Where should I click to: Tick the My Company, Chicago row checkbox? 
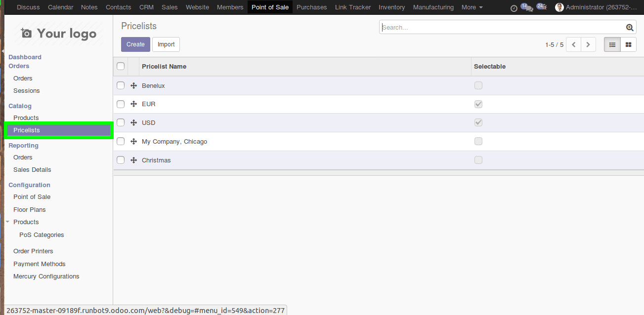tap(121, 141)
